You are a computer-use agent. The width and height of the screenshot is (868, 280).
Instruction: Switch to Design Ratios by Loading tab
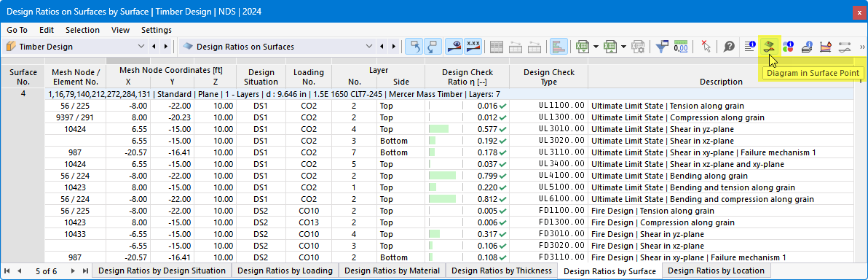click(x=285, y=271)
